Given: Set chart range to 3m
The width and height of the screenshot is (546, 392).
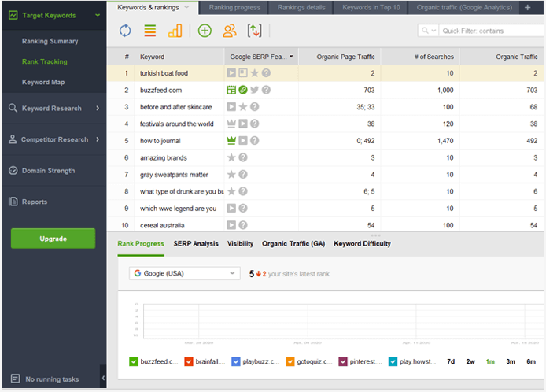Looking at the screenshot, I should (511, 361).
